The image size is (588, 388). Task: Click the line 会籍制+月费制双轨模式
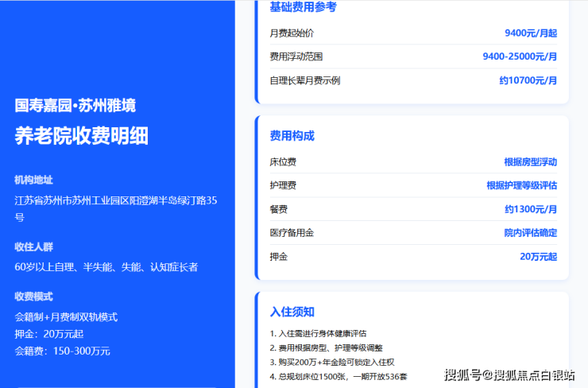(66, 317)
